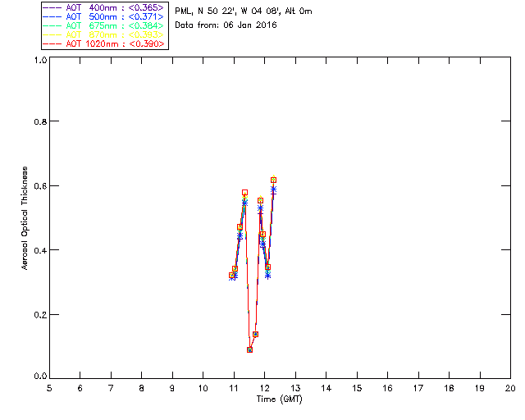Click the x-axis tick label 6
This screenshot has width=525, height=420.
pos(80,388)
